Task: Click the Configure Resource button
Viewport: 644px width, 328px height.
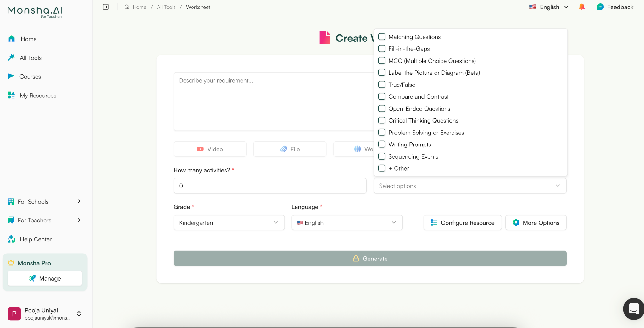Action: [x=462, y=222]
